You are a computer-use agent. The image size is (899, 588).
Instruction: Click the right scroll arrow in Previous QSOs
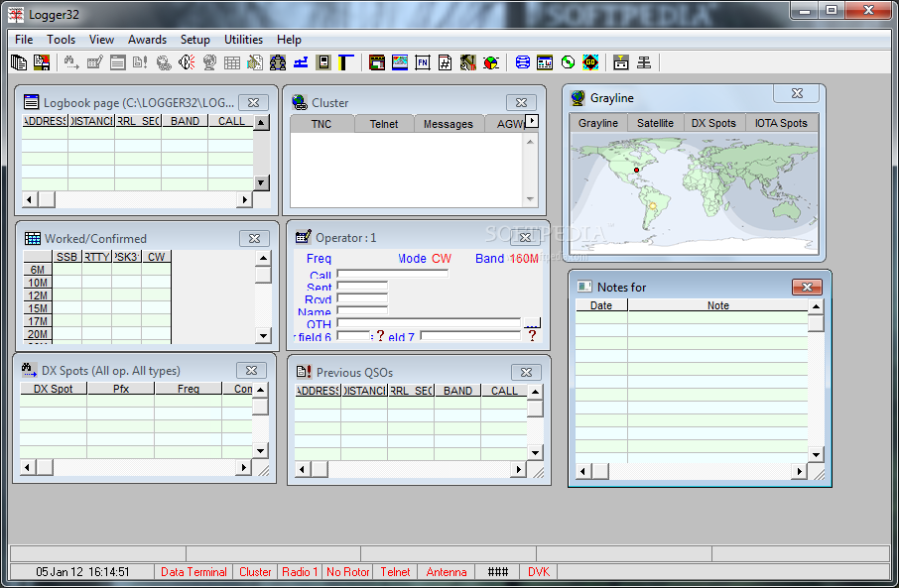pyautogui.click(x=518, y=469)
